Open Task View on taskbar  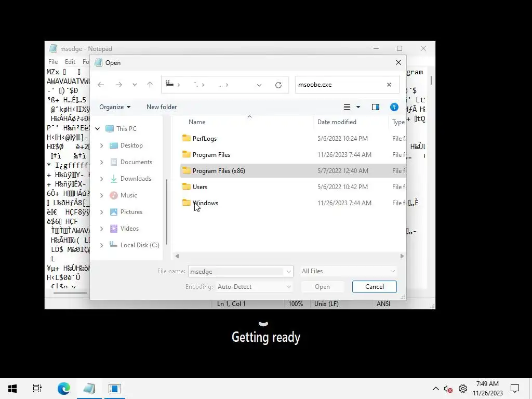click(x=37, y=389)
